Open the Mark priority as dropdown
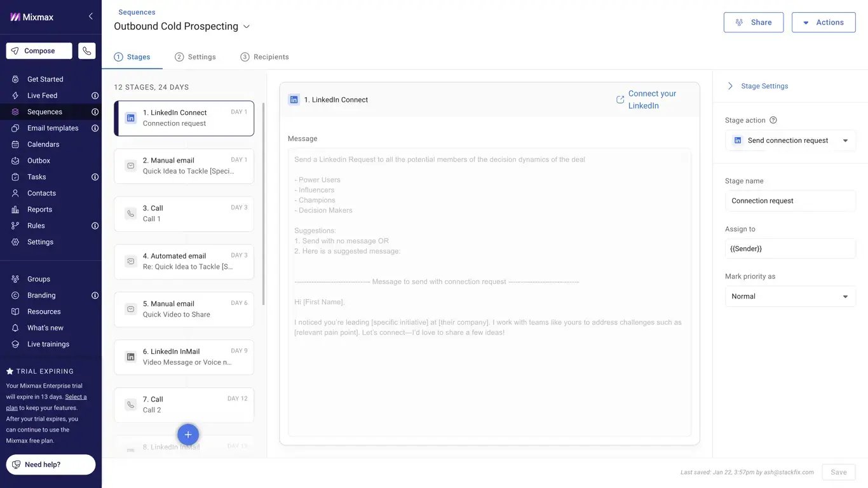Screen dimensions: 868x488 point(790,296)
